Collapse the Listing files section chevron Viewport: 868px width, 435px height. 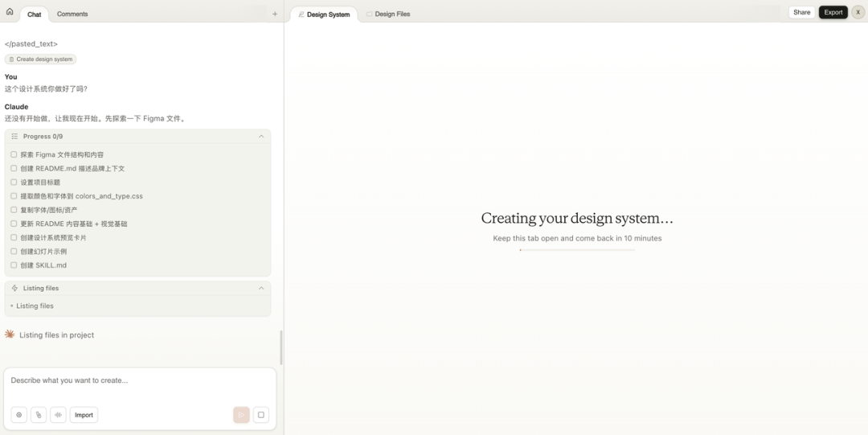coord(261,288)
